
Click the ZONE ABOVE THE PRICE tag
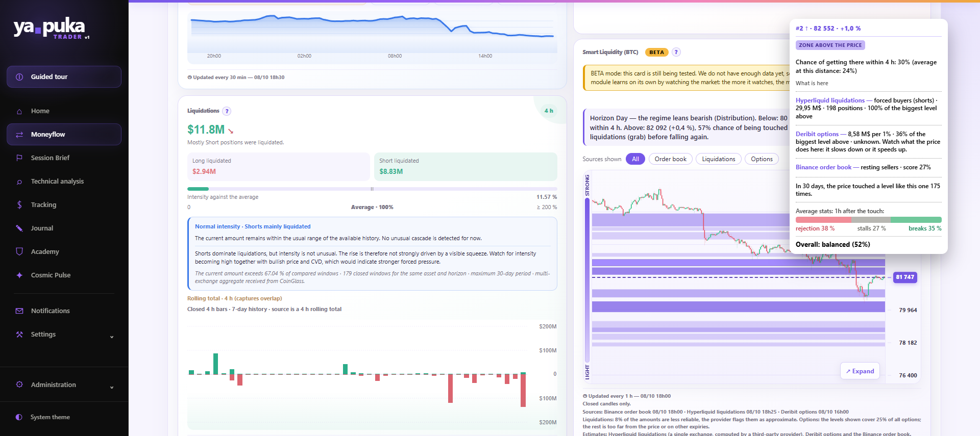click(x=830, y=45)
